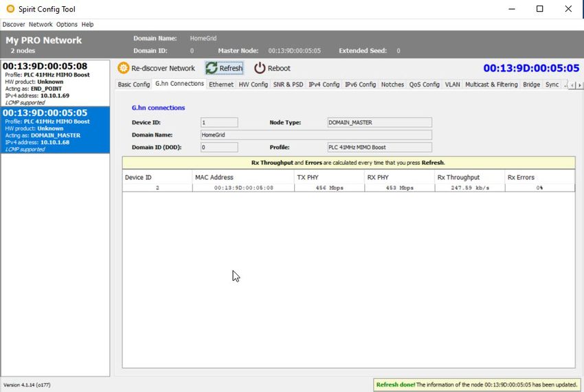
Task: Click the RX PHY column header
Action: pyautogui.click(x=400, y=178)
